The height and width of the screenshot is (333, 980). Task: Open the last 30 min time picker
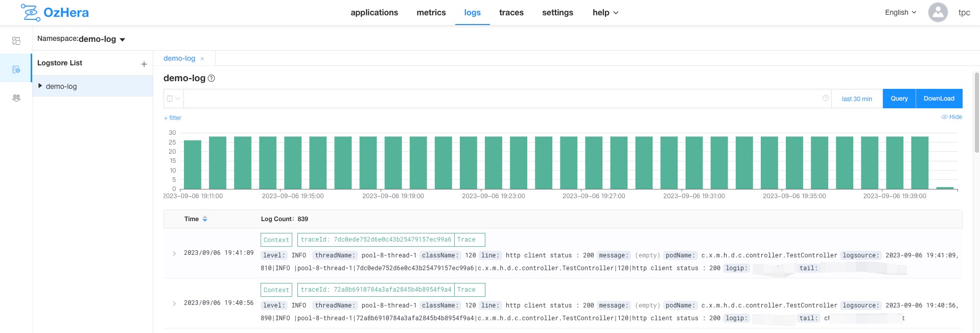[857, 99]
